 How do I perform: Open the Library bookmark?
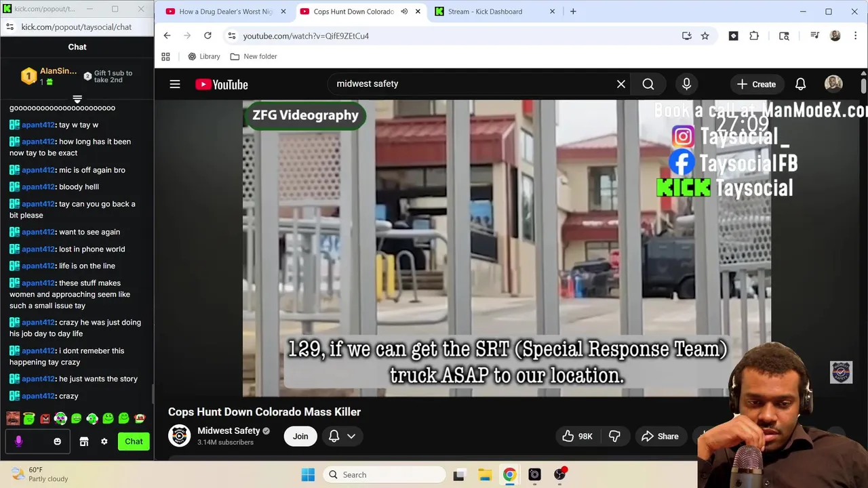tap(203, 57)
